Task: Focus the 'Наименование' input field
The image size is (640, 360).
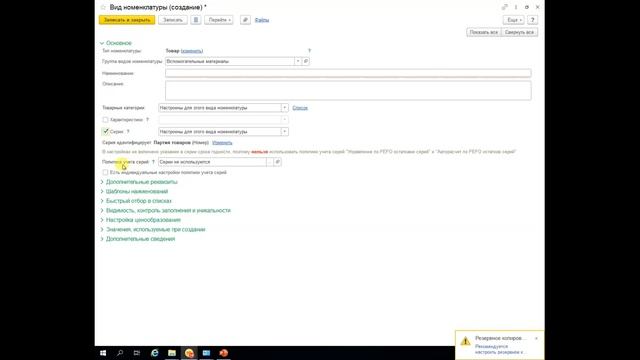Action: pos(348,73)
